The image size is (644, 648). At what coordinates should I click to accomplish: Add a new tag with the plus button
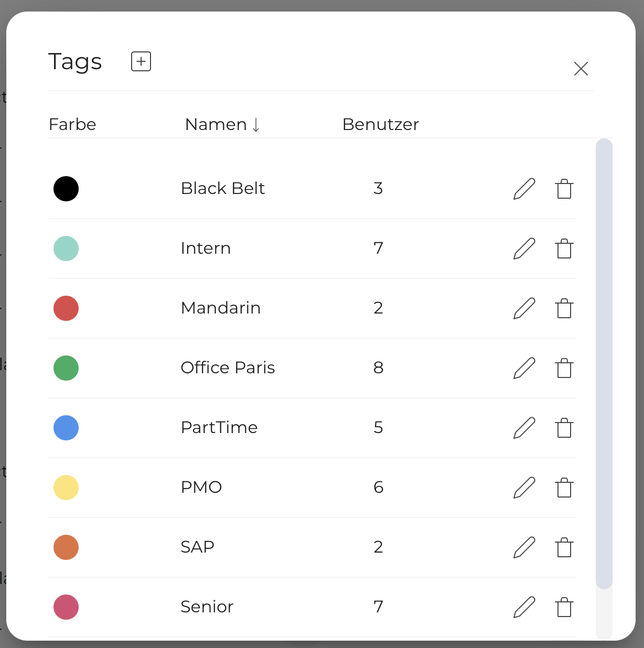tap(141, 61)
